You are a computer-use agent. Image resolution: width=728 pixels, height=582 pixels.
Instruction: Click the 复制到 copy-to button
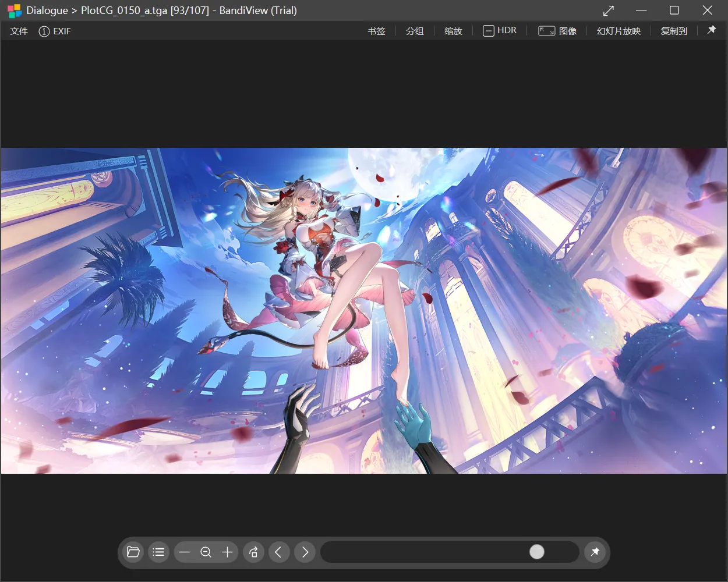674,31
